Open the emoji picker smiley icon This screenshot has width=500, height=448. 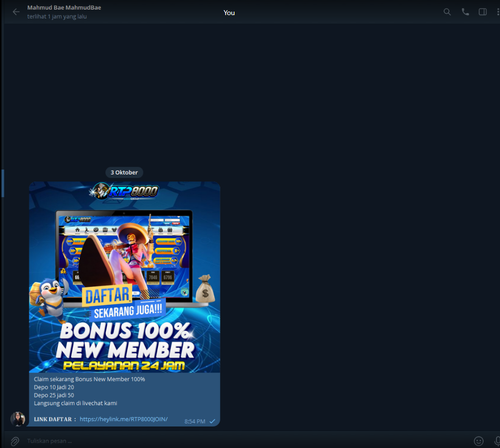(x=478, y=441)
